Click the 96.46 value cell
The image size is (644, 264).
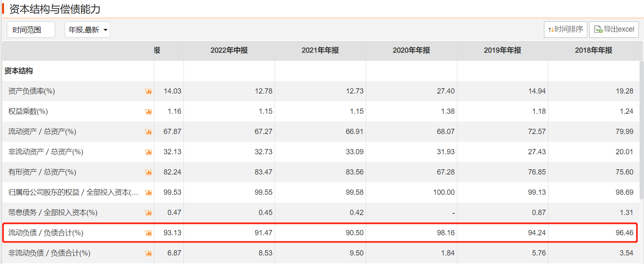(x=624, y=233)
